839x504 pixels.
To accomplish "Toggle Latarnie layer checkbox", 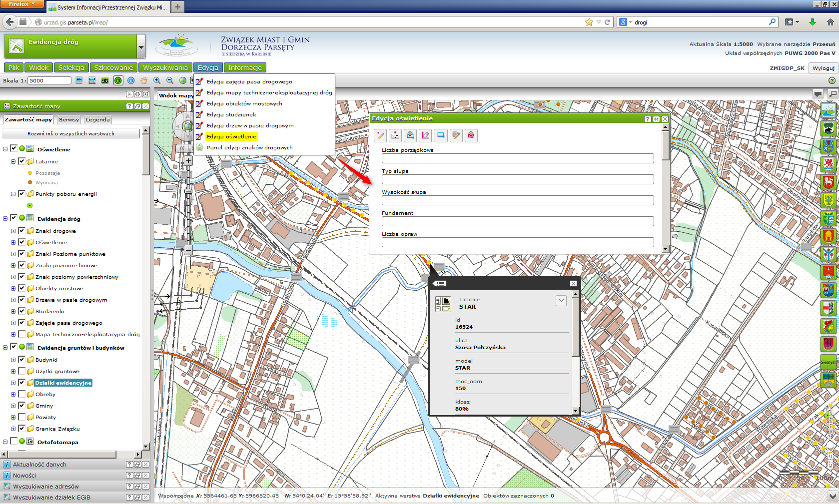I will click(x=21, y=161).
